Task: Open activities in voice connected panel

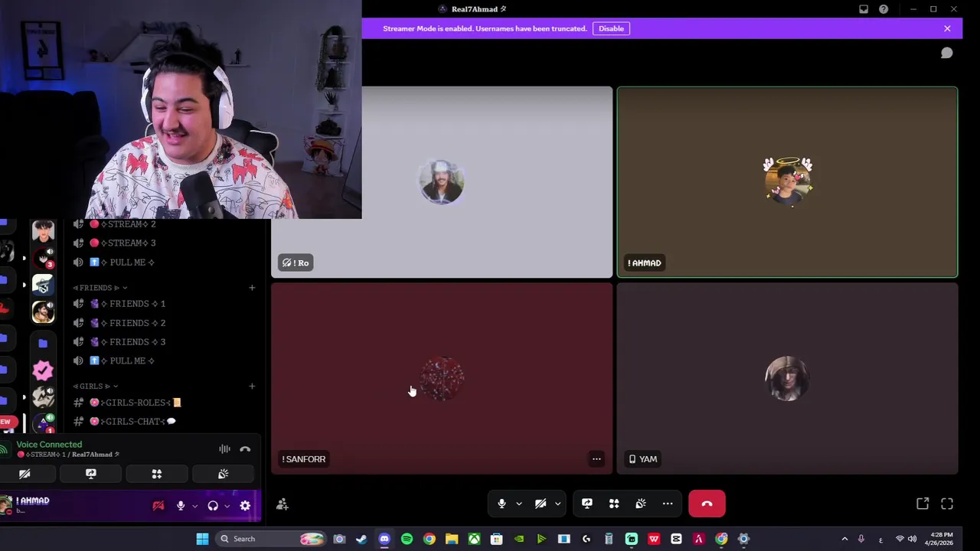Action: 157,474
